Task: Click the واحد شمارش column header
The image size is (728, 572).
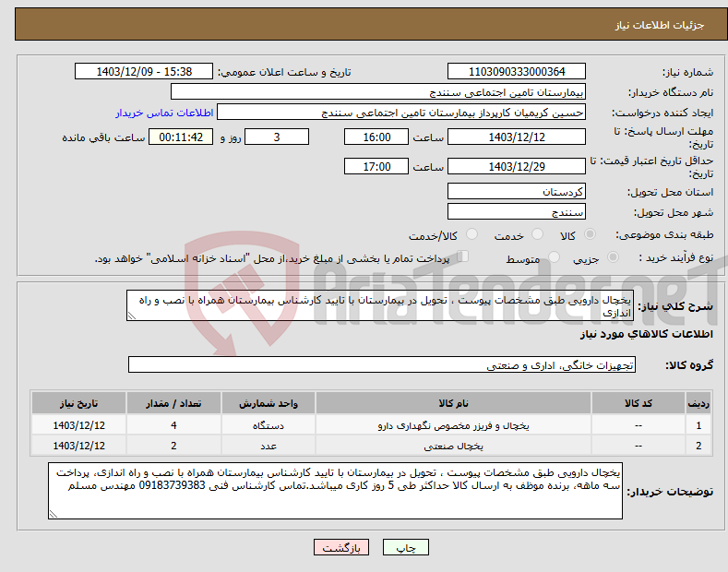Action: pyautogui.click(x=269, y=403)
